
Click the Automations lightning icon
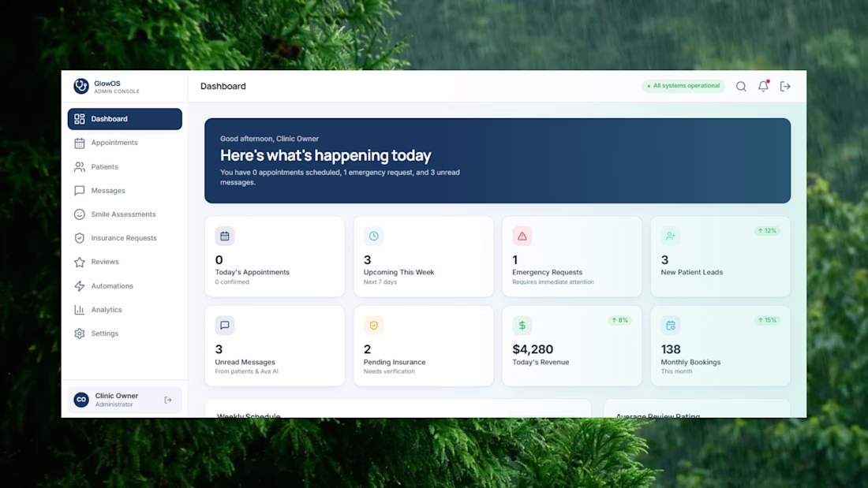point(80,286)
